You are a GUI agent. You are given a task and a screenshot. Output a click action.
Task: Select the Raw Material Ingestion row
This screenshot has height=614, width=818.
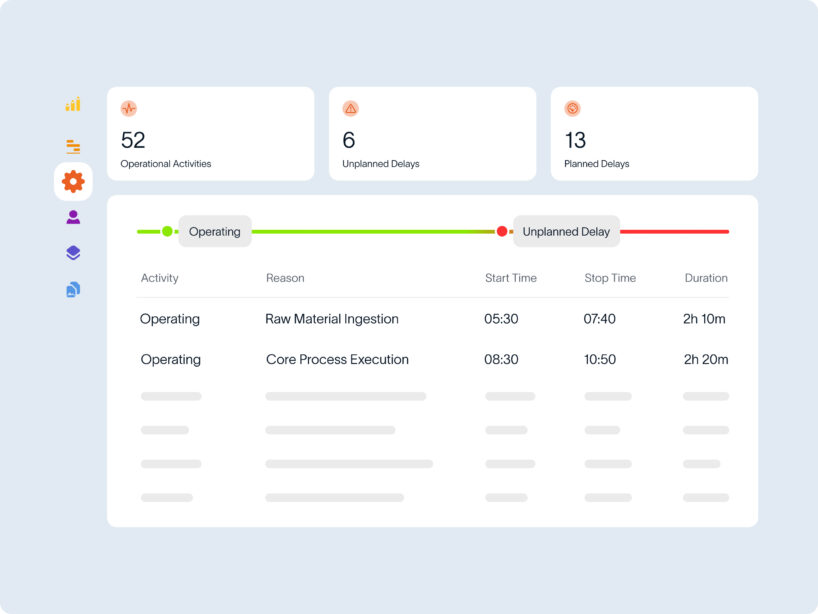[x=332, y=319]
